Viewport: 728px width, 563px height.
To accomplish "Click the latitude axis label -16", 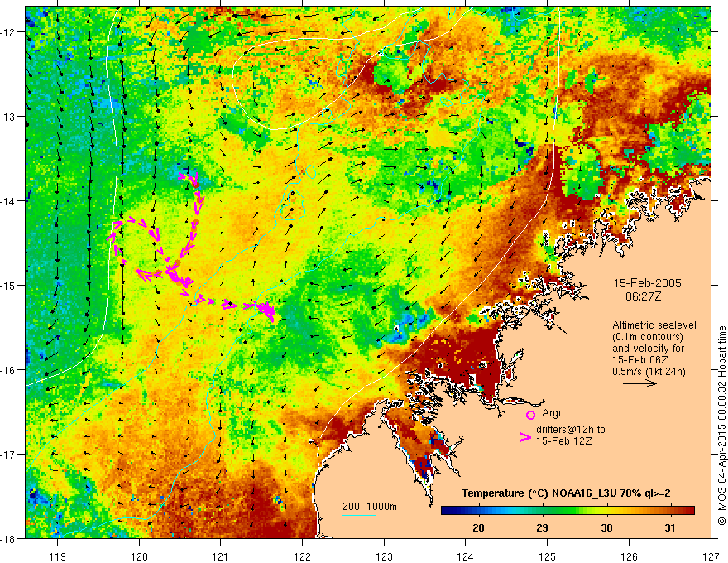I will click(9, 370).
